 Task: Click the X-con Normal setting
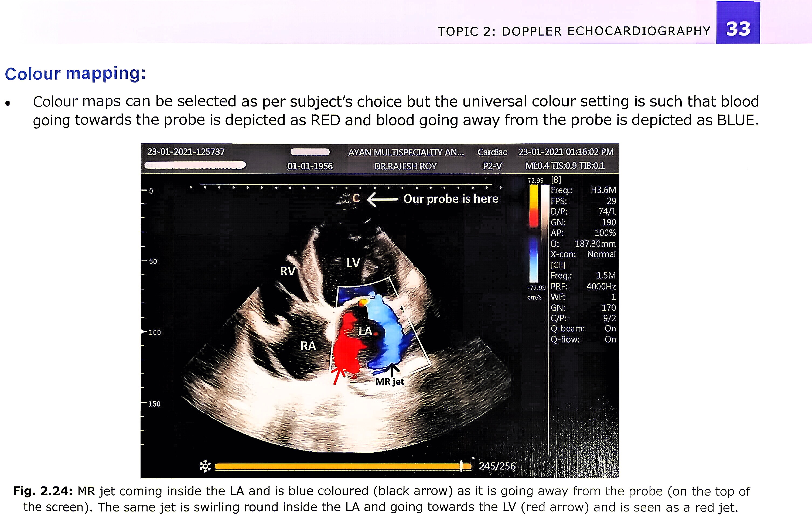pos(601,254)
